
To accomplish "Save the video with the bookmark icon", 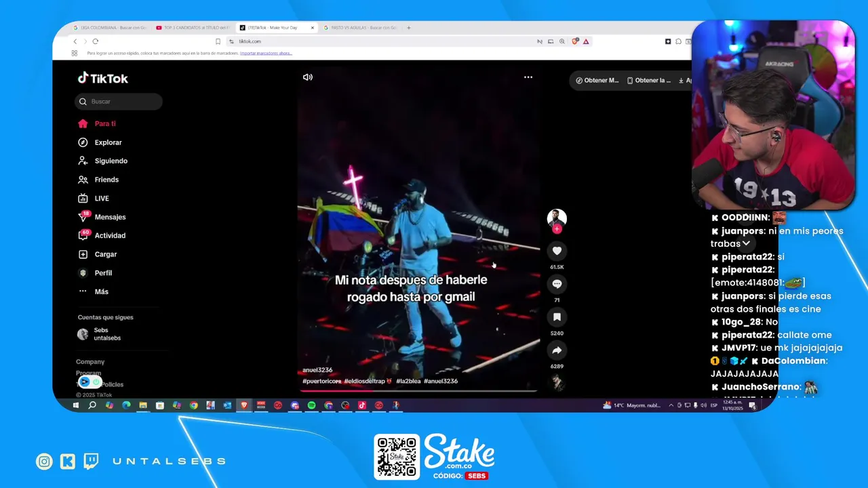I will tap(557, 317).
